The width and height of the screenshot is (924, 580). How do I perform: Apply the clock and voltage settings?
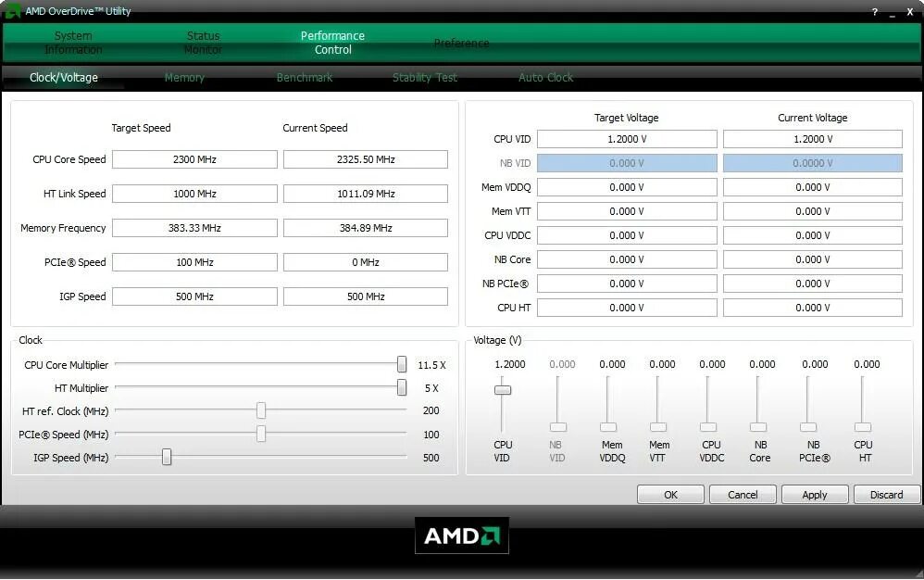815,495
